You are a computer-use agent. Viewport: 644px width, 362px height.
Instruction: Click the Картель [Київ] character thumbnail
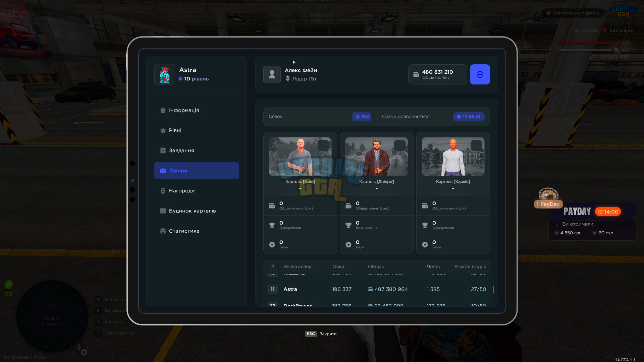pos(300,157)
